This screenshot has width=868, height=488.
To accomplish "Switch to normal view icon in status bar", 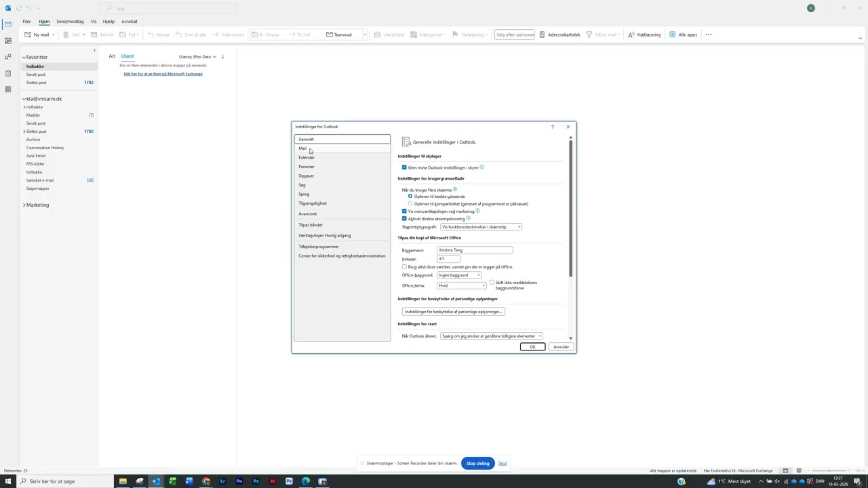I will click(785, 470).
